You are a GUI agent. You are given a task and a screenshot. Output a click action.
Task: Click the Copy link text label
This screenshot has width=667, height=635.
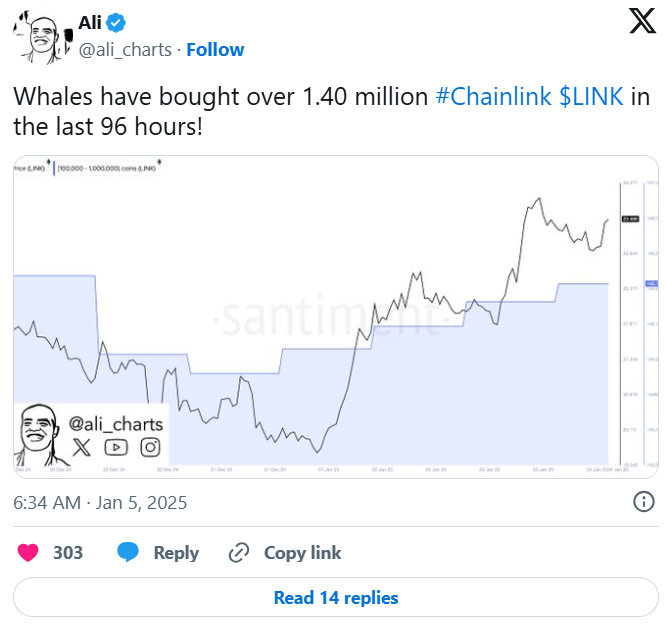tap(302, 552)
